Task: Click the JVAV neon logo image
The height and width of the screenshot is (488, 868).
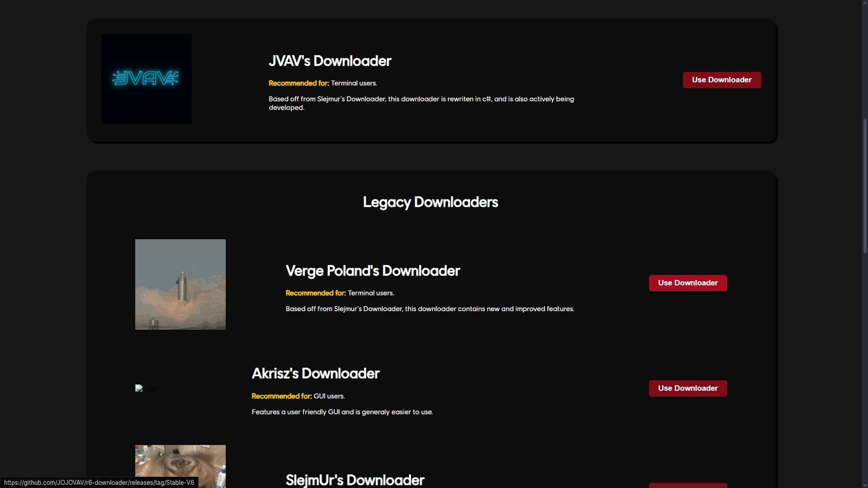Action: (146, 79)
